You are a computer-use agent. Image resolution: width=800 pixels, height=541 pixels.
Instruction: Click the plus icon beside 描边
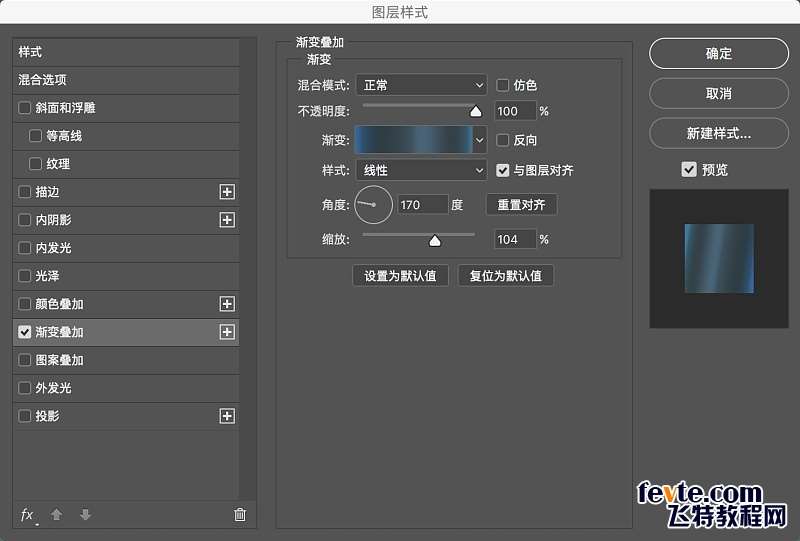pos(227,192)
